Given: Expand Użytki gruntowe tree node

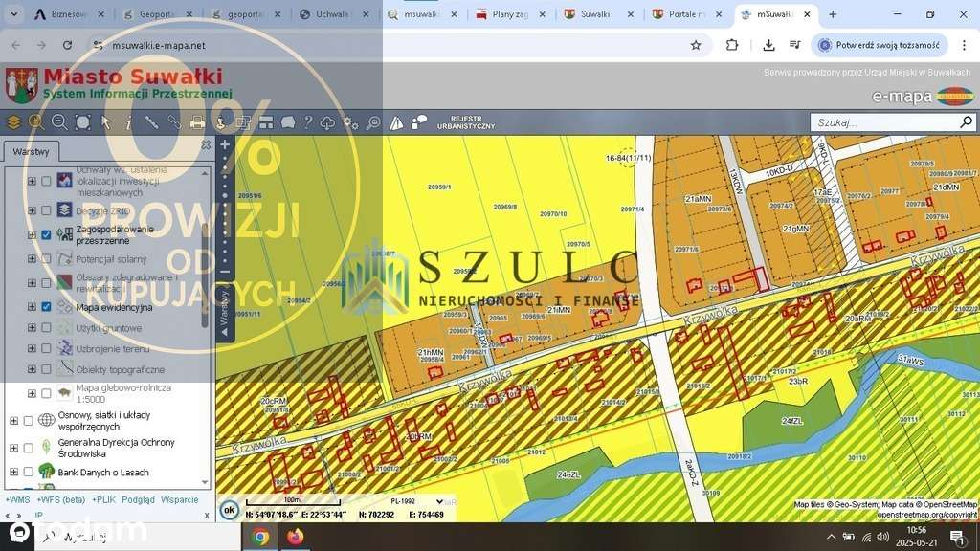Looking at the screenshot, I should pos(32,327).
